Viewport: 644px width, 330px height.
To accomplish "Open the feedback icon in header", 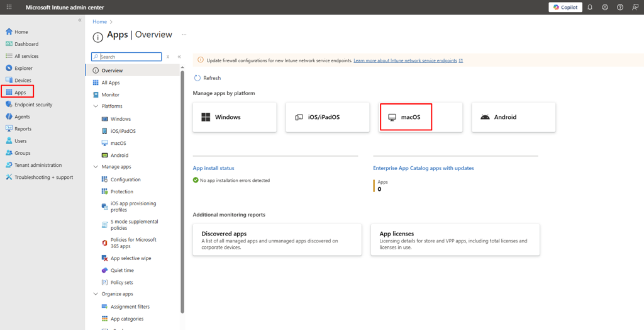I will (x=635, y=8).
